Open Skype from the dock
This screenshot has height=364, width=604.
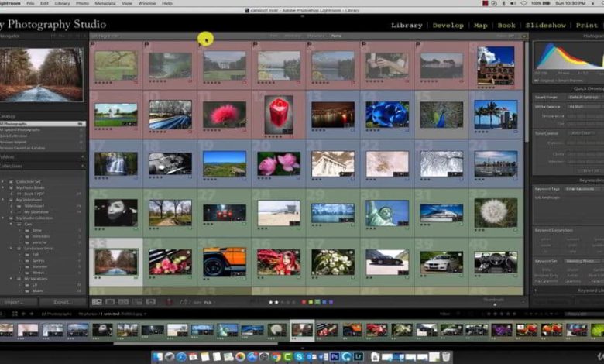[299, 357]
